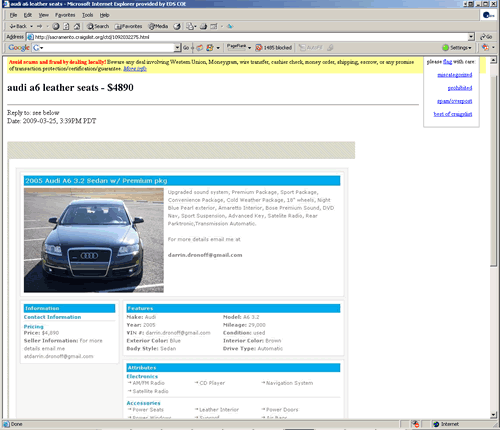Flag post as miscategorized
500x432 pixels.
(x=455, y=75)
